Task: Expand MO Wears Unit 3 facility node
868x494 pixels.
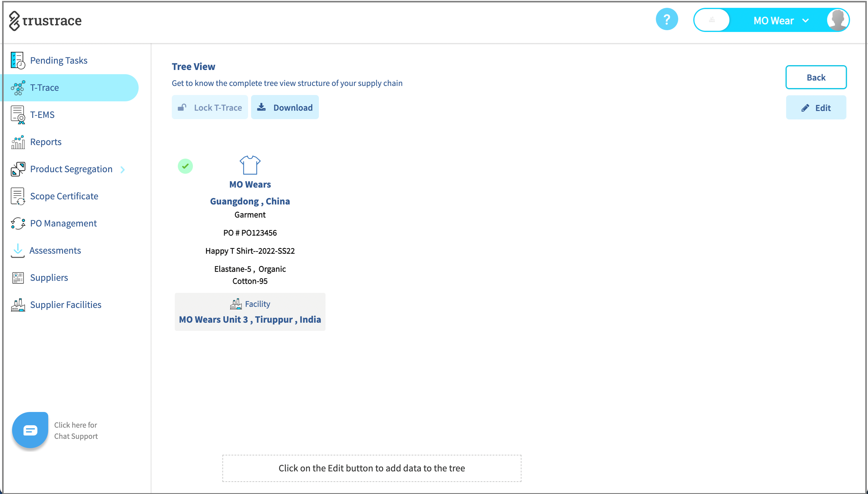Action: [x=250, y=319]
